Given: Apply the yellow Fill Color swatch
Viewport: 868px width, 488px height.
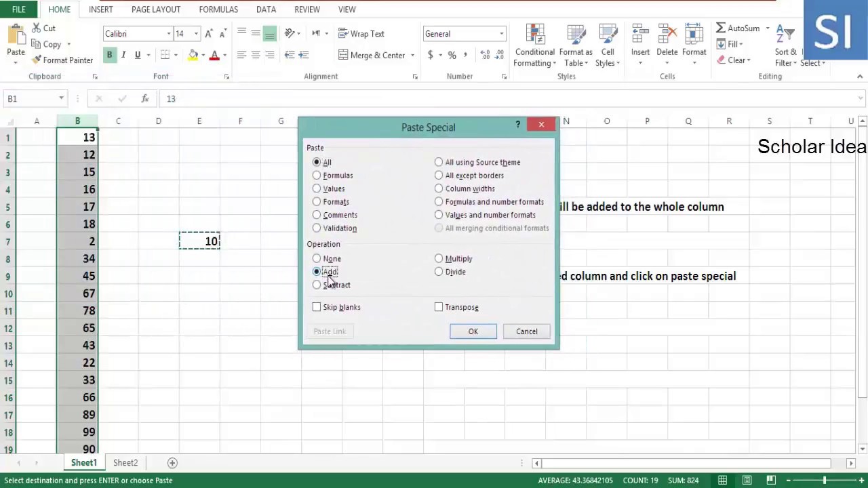Looking at the screenshot, I should [x=193, y=55].
